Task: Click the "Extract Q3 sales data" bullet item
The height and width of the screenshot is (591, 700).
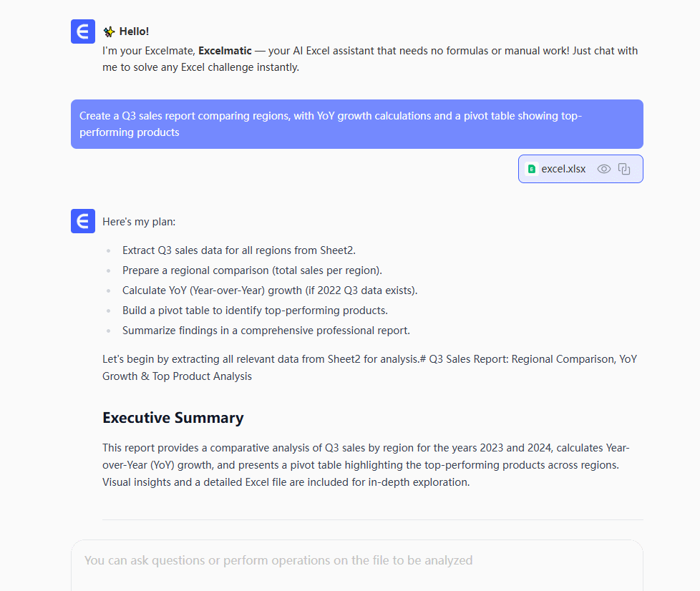Action: [238, 250]
